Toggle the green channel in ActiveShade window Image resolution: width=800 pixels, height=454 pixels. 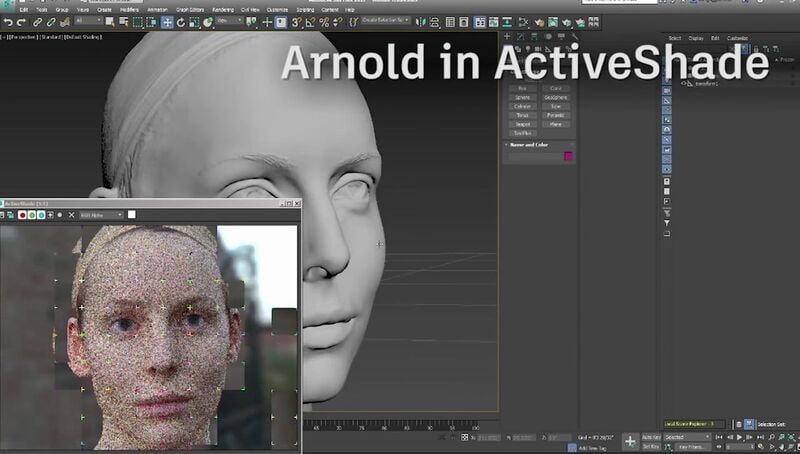tap(32, 215)
